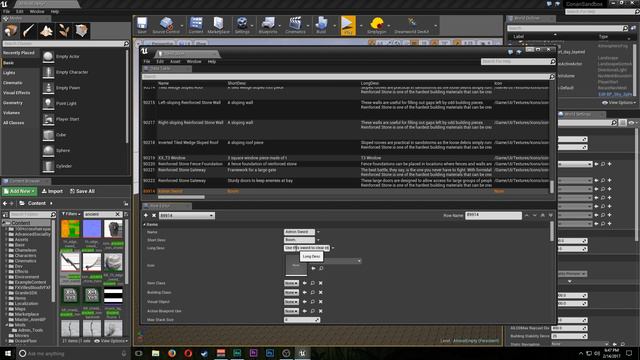Open Building Class None dropdown
Viewport: 640px width, 360px height.
pyautogui.click(x=291, y=292)
